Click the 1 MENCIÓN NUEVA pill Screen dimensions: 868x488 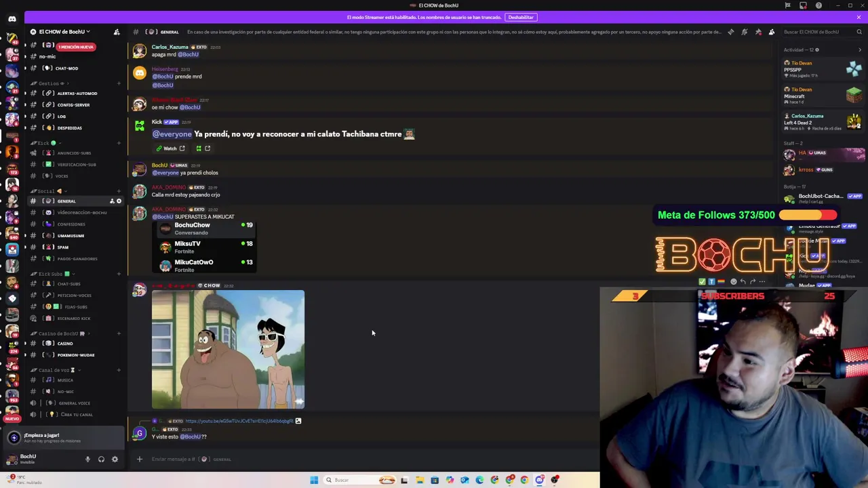pyautogui.click(x=76, y=47)
